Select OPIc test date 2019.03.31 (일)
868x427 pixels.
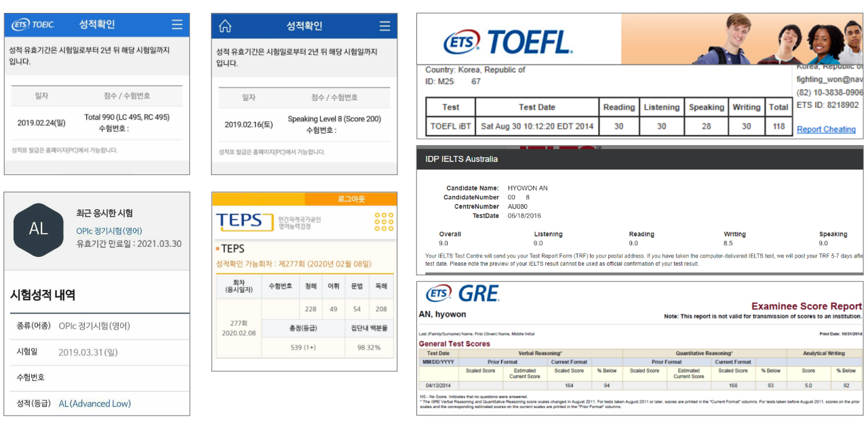[88, 352]
